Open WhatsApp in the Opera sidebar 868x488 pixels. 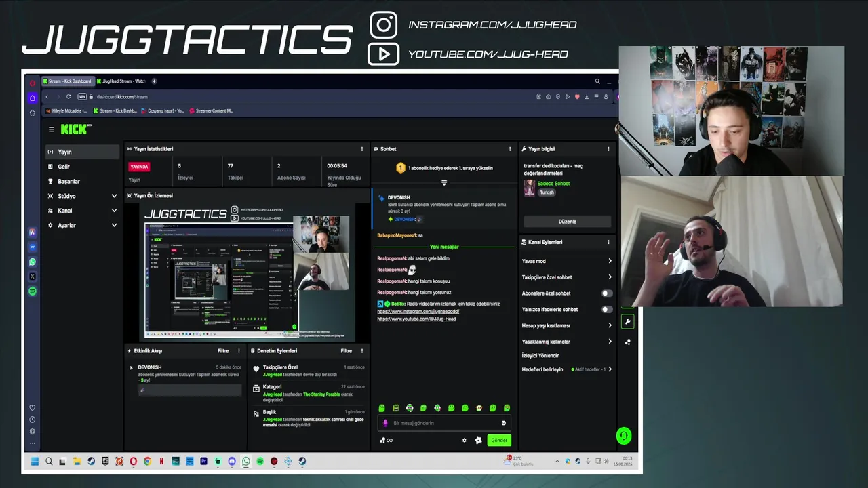32,262
